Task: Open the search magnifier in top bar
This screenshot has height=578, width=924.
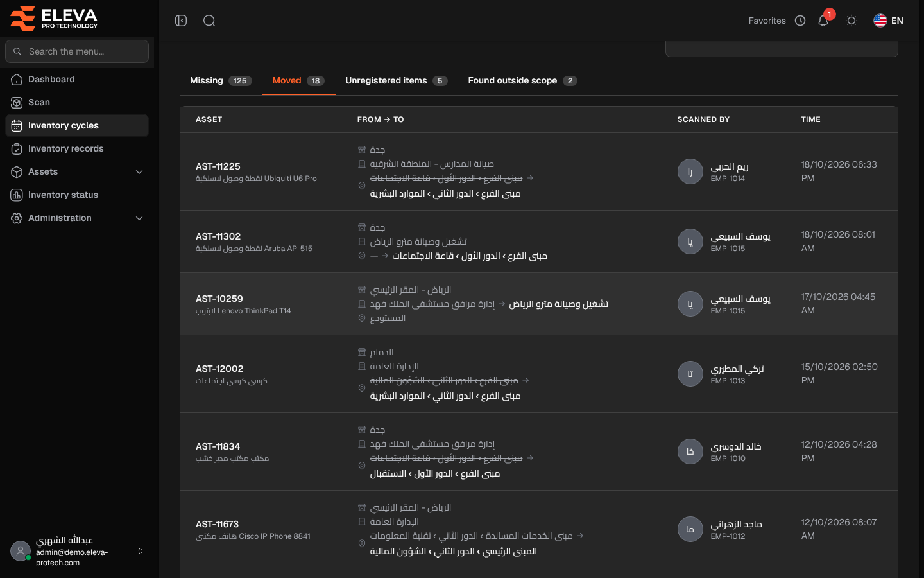Action: coord(209,21)
